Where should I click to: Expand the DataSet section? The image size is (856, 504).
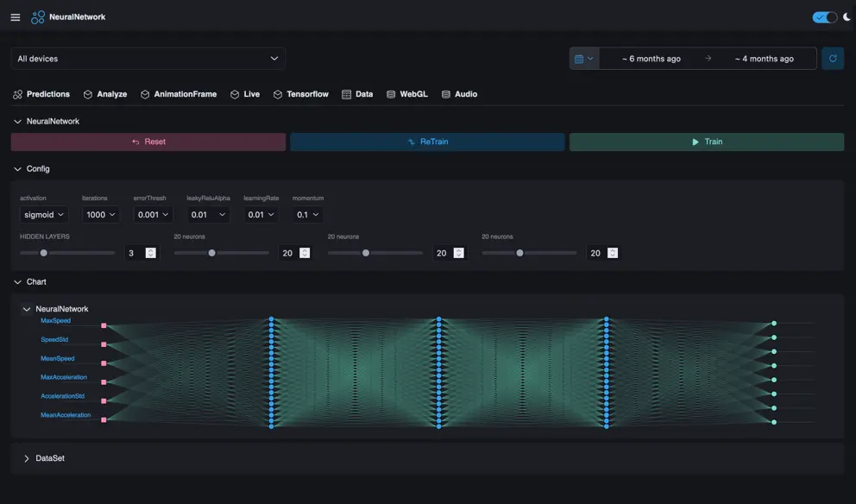tap(26, 457)
